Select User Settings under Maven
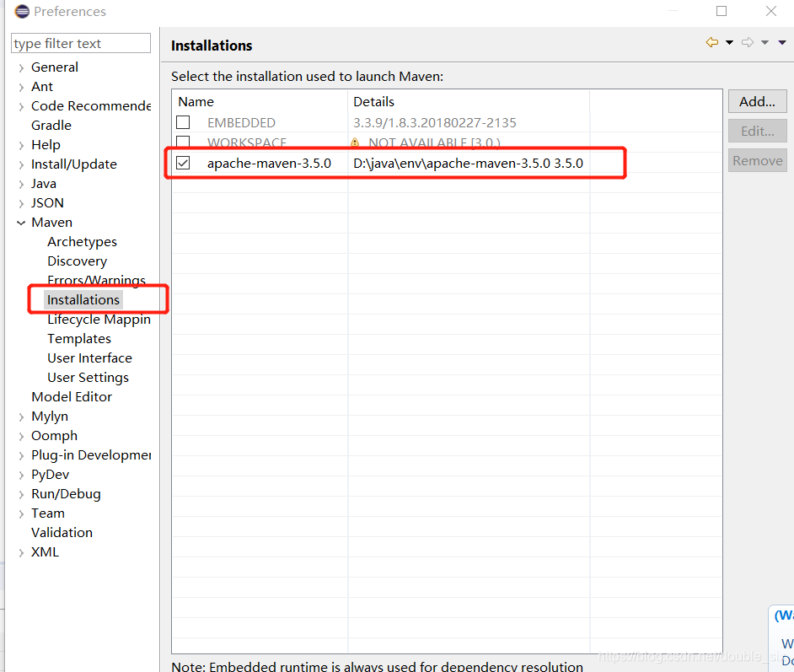Image resolution: width=794 pixels, height=672 pixels. pyautogui.click(x=89, y=377)
